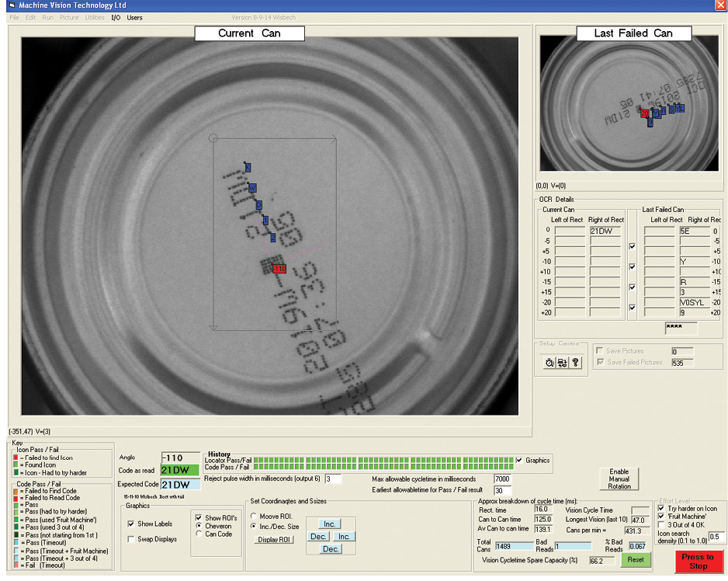Click the Display ROI button
Viewport: 728px width, 581px height.
274,540
